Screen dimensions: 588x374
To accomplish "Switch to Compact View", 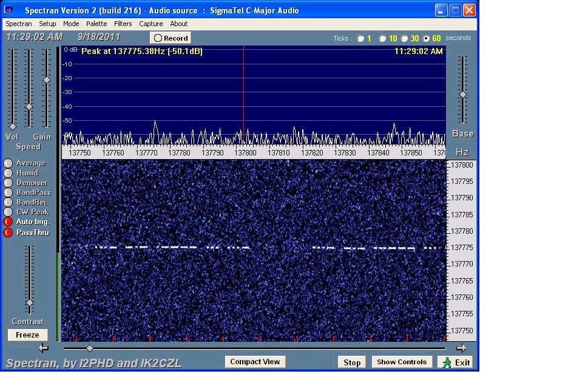I will coord(255,362).
